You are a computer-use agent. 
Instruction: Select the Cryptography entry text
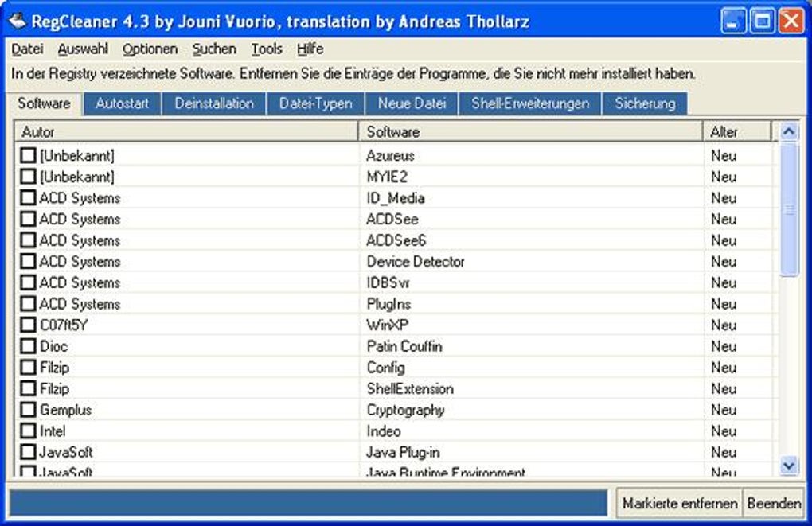(405, 410)
